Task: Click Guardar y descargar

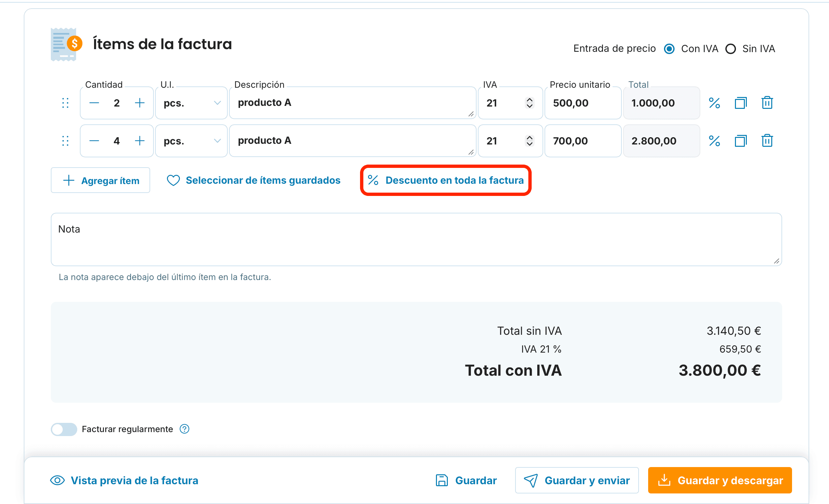Action: pyautogui.click(x=720, y=480)
